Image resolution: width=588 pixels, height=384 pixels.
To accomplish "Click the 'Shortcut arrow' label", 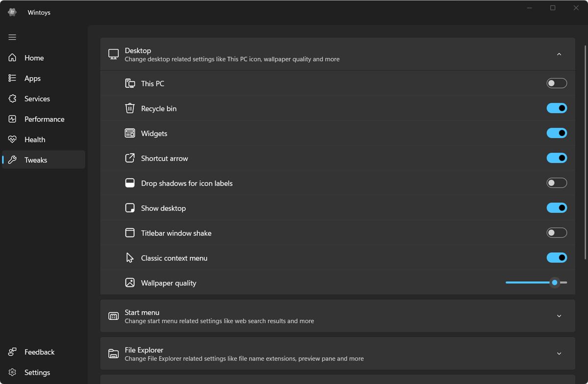I will pos(165,159).
